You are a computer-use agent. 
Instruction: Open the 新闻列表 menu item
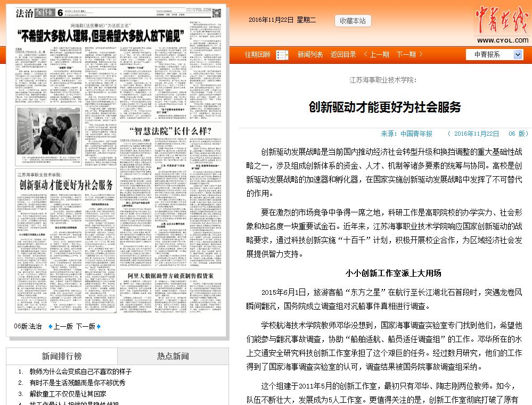(x=310, y=55)
